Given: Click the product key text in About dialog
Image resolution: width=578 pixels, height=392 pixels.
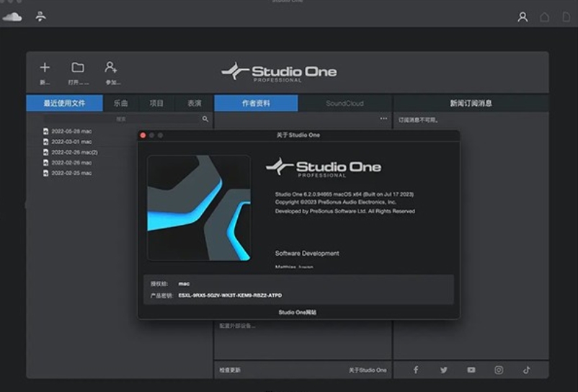Looking at the screenshot, I should point(230,295).
